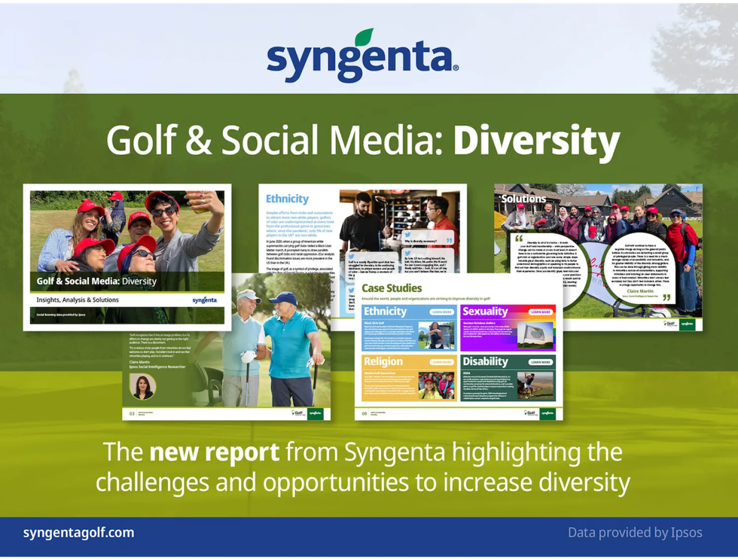
Task: Click the Golf & Social Media: Diversity headline
Action: point(364,141)
